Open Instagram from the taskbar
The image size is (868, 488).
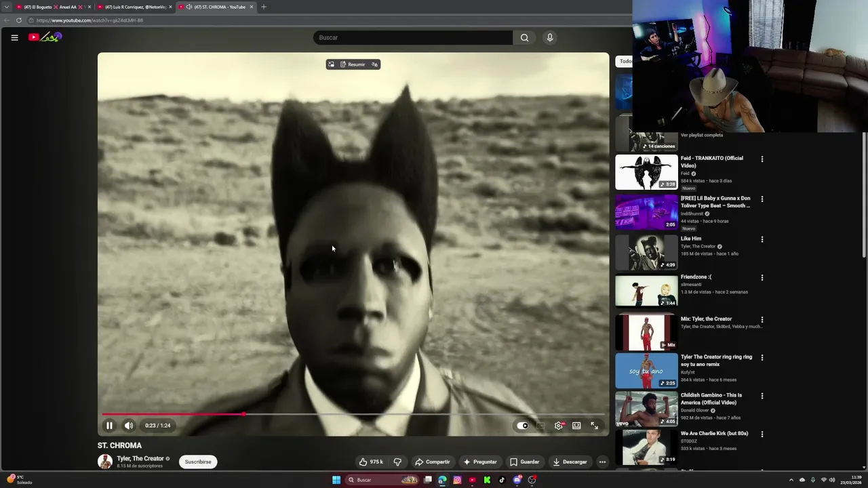[457, 480]
